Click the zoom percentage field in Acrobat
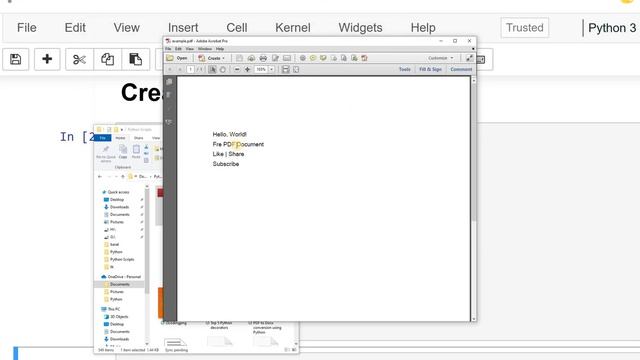The height and width of the screenshot is (360, 640). tap(261, 69)
